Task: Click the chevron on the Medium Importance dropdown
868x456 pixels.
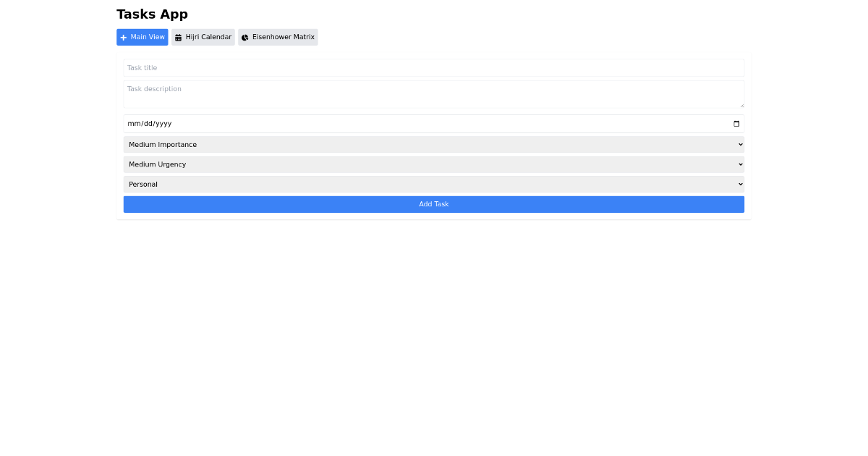Action: point(739,144)
